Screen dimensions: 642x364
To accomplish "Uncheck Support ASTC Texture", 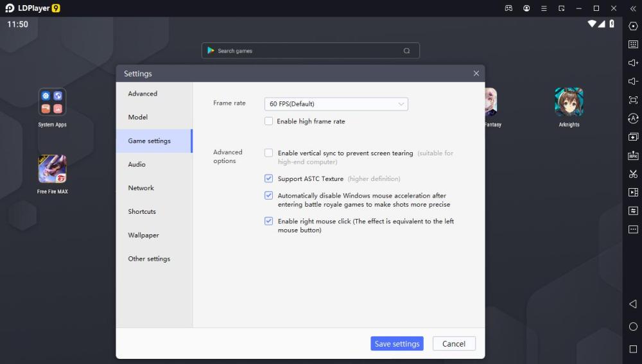I will (269, 178).
